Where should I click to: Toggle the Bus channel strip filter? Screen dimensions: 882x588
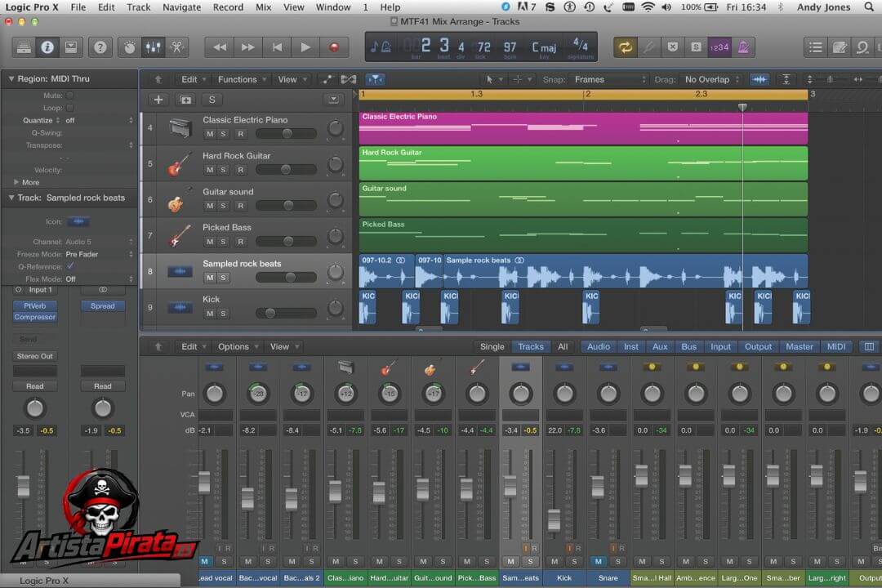pos(688,346)
